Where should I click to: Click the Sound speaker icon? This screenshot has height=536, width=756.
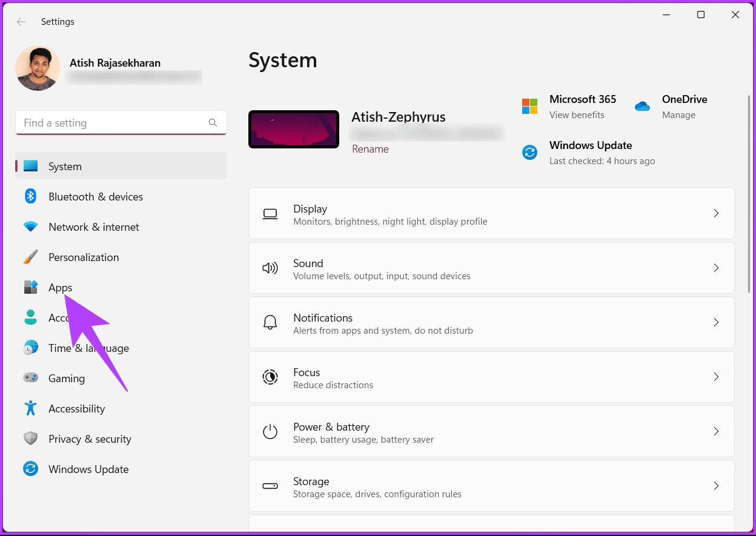[270, 268]
